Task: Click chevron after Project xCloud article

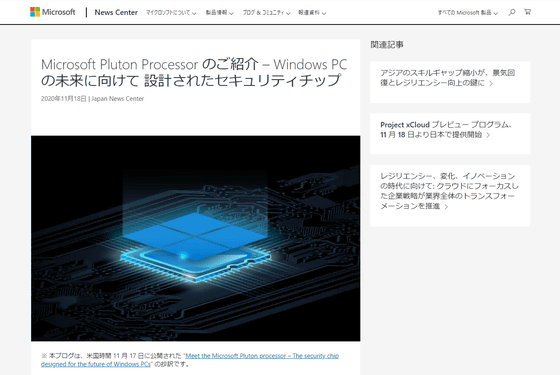Action: (488, 135)
